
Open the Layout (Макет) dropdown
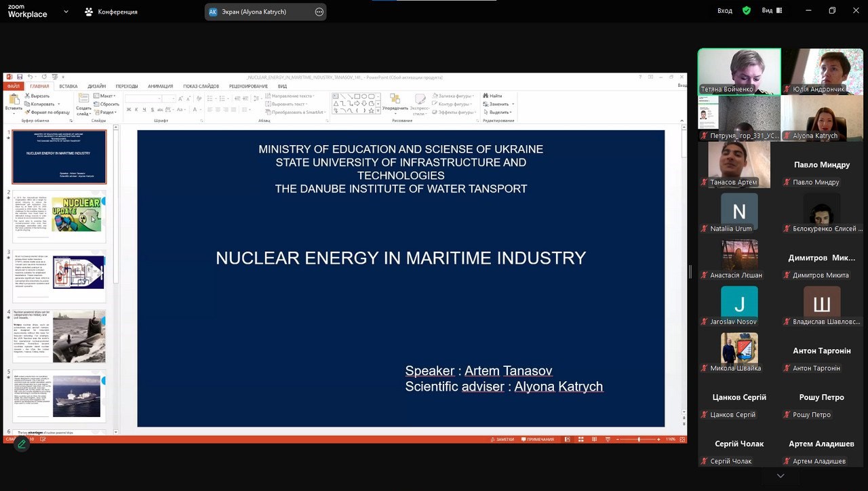click(x=104, y=96)
